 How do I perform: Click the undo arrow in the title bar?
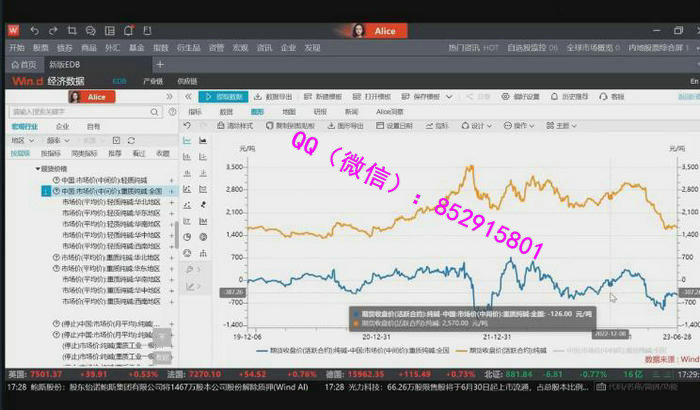(34, 32)
